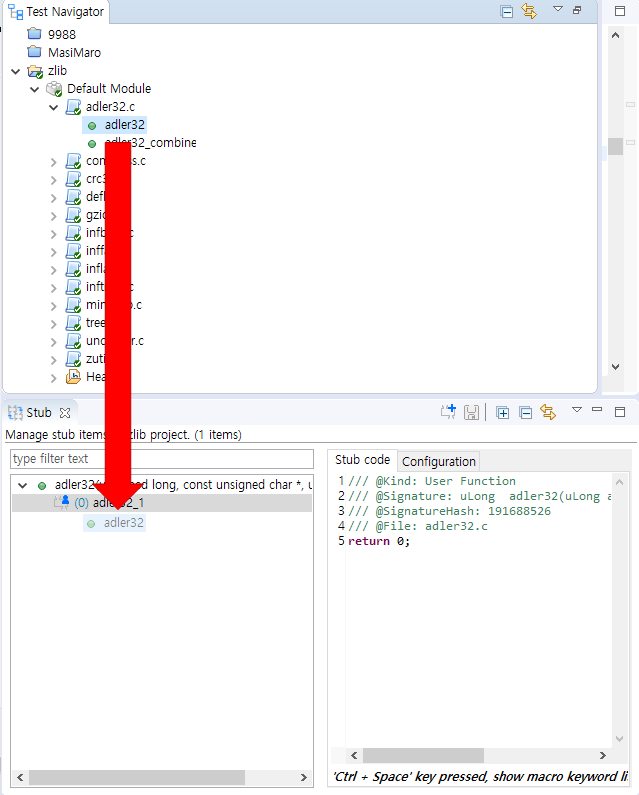Image resolution: width=639 pixels, height=795 pixels.
Task: Collapse the zlib project node
Action: click(16, 71)
